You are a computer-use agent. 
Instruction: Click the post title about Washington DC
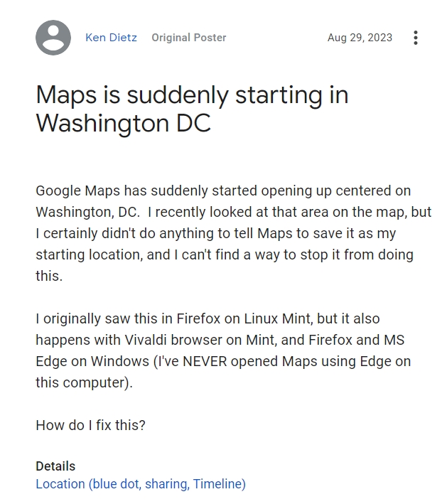[192, 109]
